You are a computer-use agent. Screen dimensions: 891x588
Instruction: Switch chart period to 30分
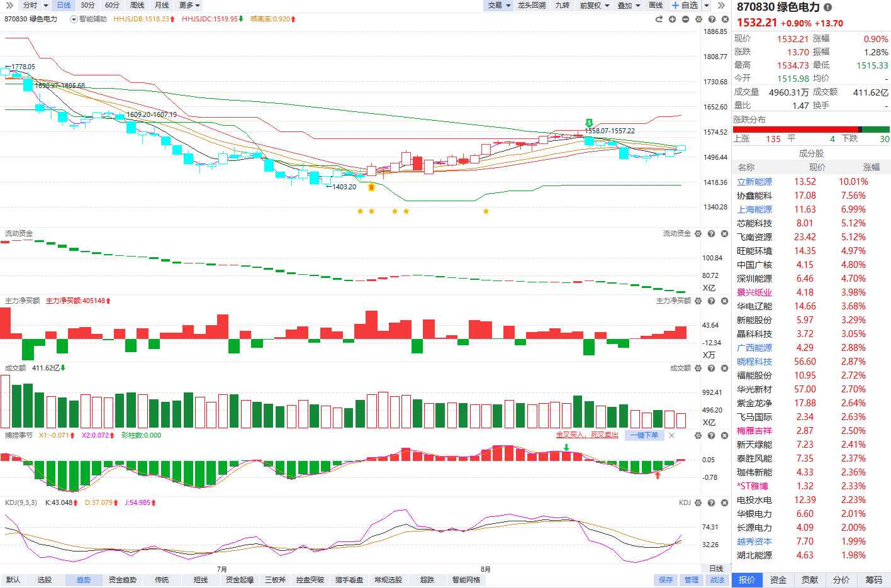(87, 5)
